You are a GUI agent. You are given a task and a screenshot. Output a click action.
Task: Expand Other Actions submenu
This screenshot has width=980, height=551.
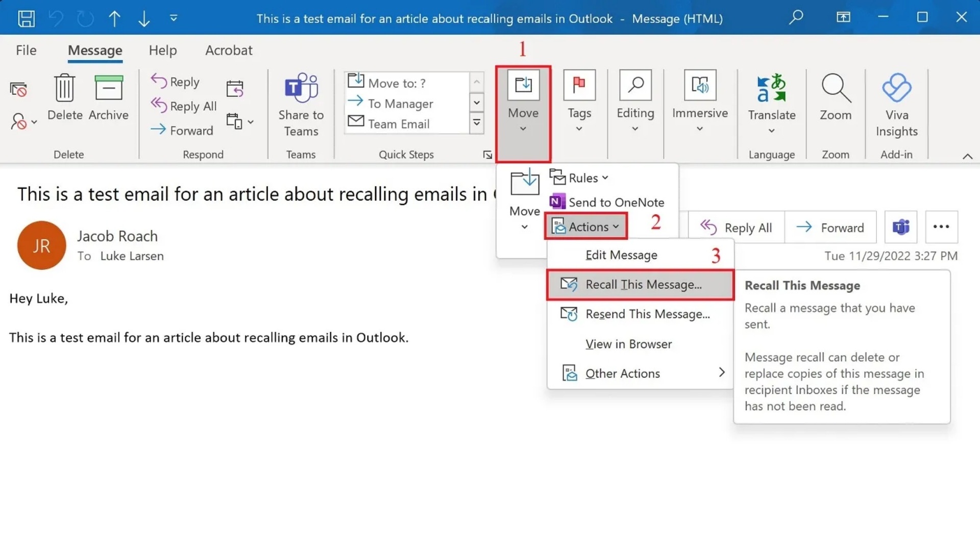click(641, 373)
